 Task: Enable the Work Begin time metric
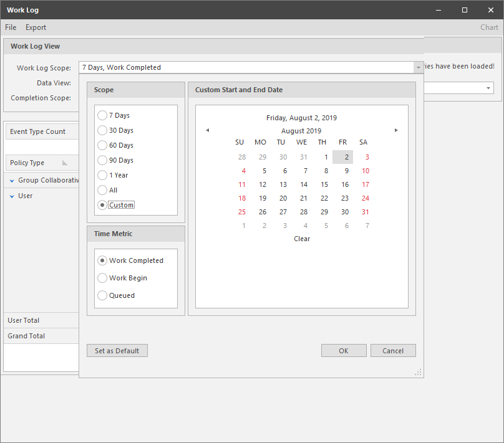click(102, 278)
